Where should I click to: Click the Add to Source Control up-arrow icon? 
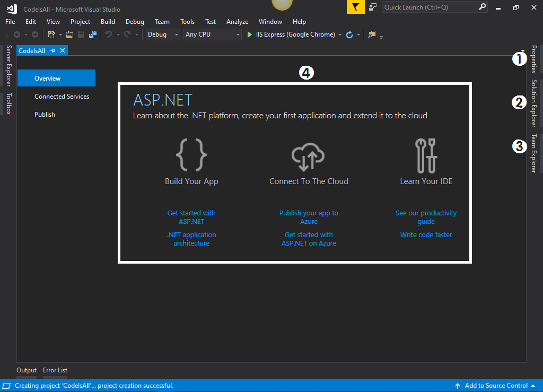[x=458, y=386]
